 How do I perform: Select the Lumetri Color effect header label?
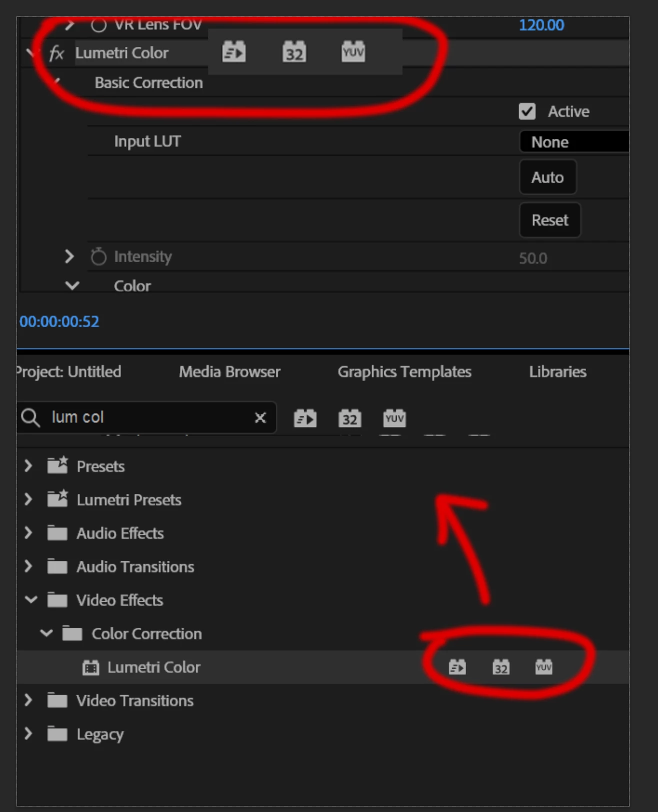pyautogui.click(x=122, y=53)
